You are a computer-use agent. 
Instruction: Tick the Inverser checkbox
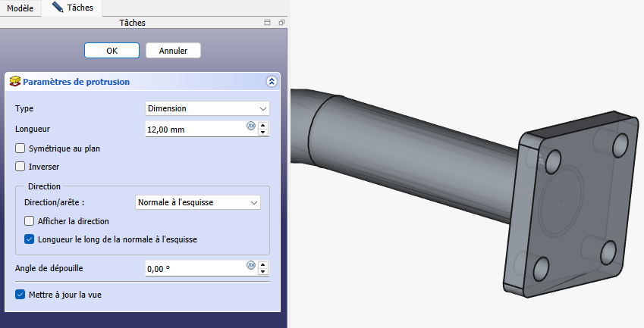[x=20, y=167]
